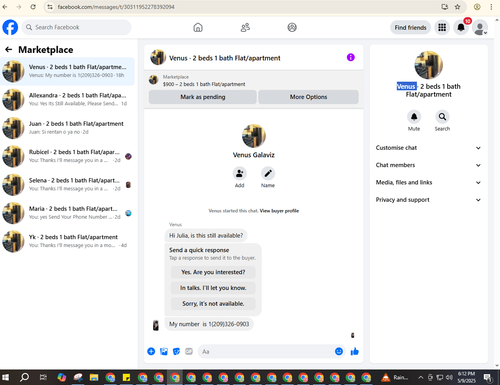This screenshot has width=500, height=385.
Task: View site information icon in address bar
Action: click(x=50, y=7)
